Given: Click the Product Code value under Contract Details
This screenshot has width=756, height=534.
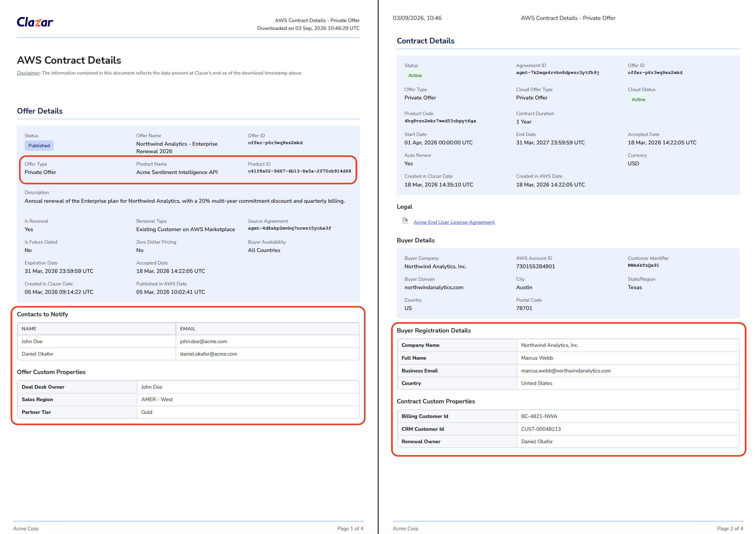Looking at the screenshot, I should click(x=440, y=121).
